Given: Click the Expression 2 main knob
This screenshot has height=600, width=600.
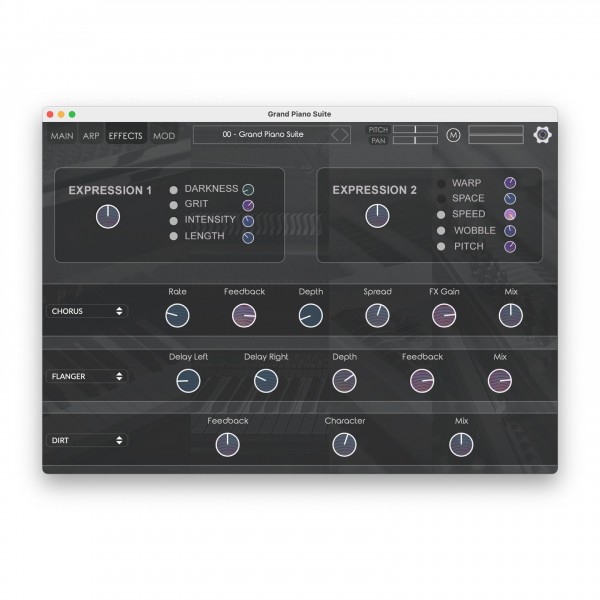Looking at the screenshot, I should [x=377, y=216].
